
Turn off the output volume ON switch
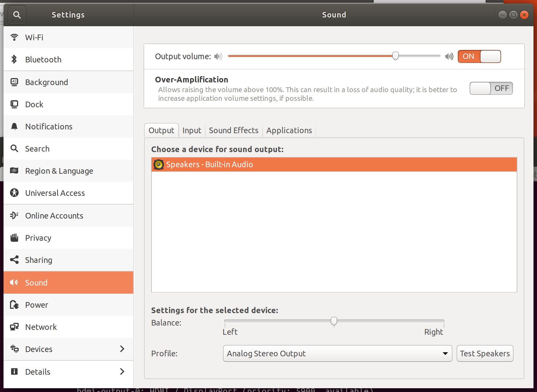pyautogui.click(x=479, y=56)
